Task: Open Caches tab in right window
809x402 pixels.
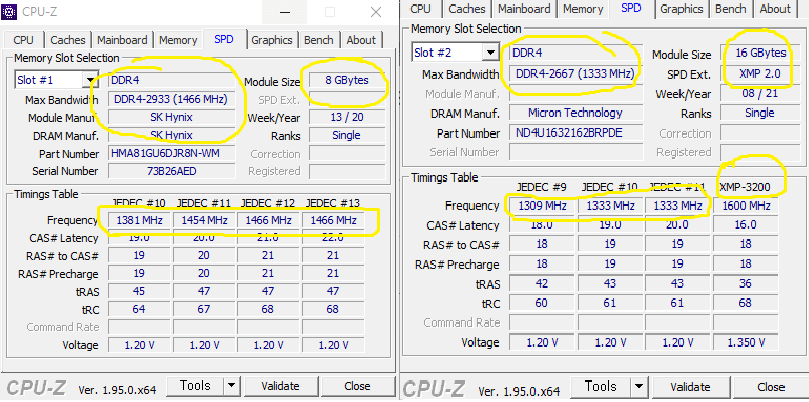Action: pos(467,9)
